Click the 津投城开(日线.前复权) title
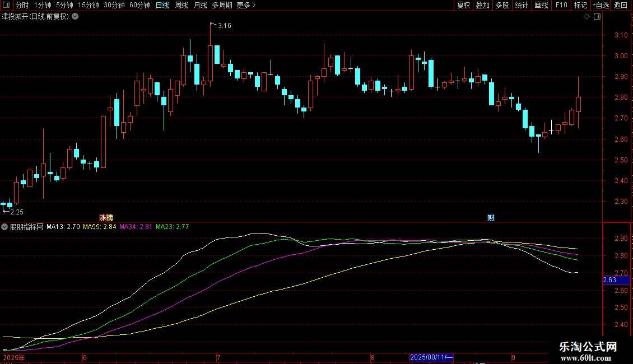This screenshot has width=633, height=364. click(35, 17)
